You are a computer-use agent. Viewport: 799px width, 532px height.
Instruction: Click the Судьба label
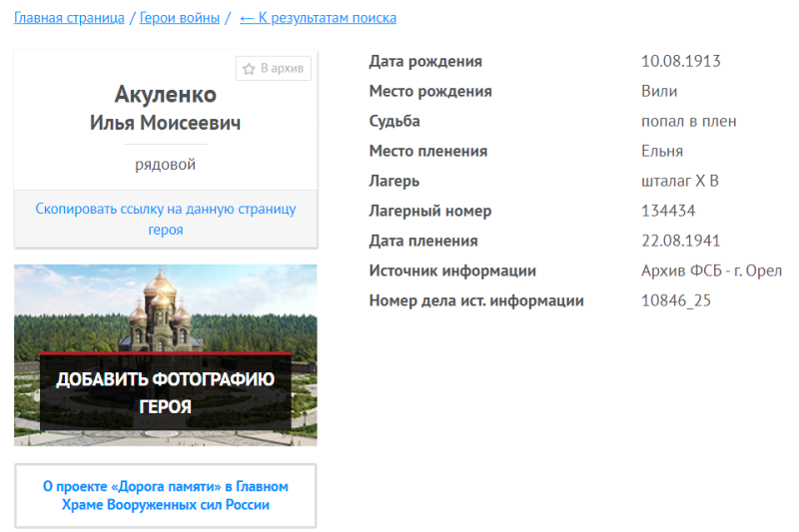tap(395, 121)
